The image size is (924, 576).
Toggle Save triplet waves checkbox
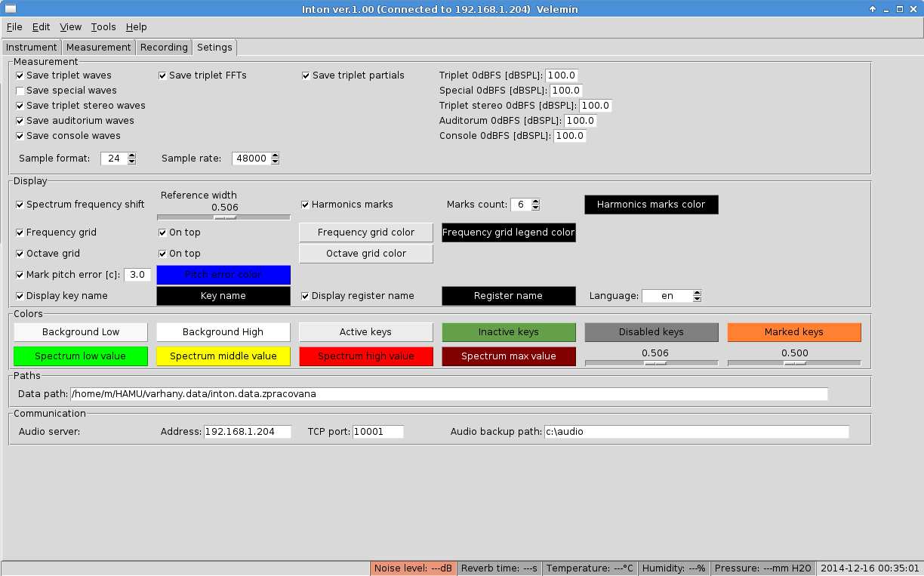coord(20,75)
